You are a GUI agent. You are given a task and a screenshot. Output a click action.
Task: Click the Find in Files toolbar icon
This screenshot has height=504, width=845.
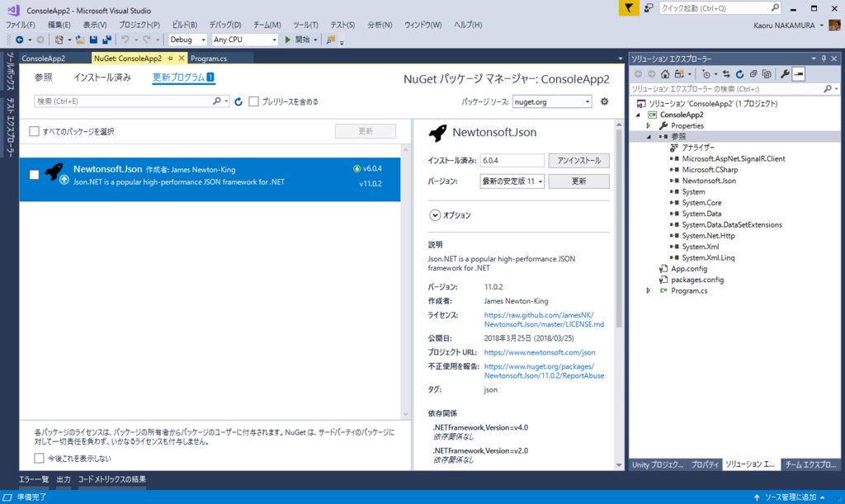(331, 40)
